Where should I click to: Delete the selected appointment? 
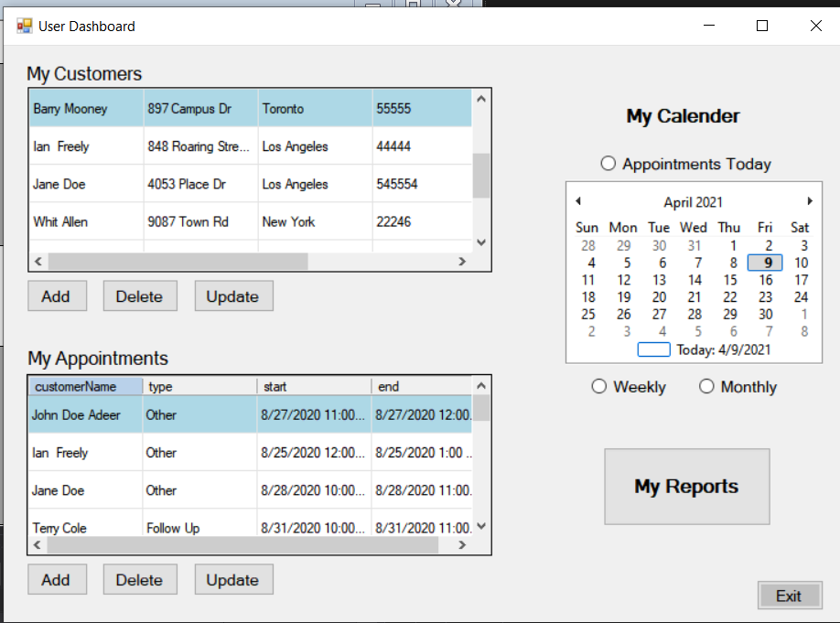[140, 579]
